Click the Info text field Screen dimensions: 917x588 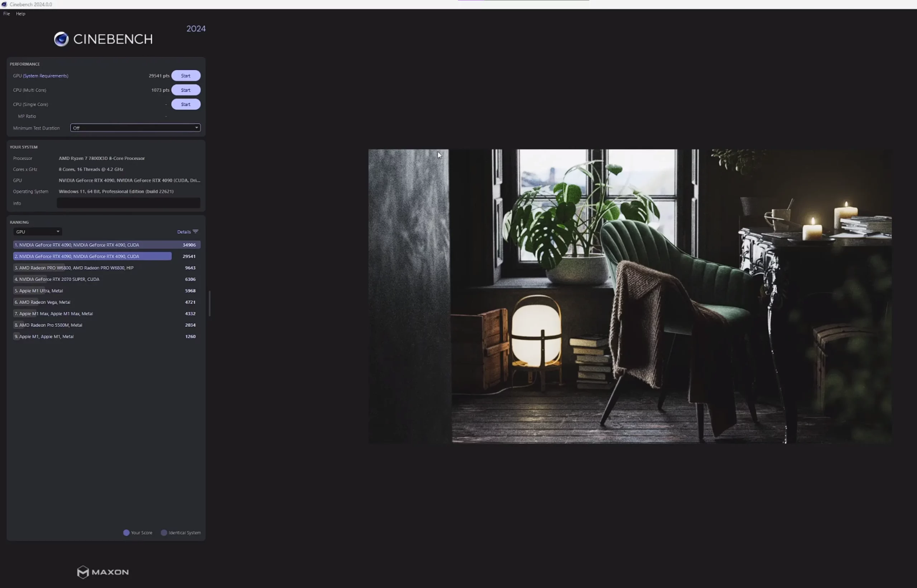pyautogui.click(x=128, y=203)
